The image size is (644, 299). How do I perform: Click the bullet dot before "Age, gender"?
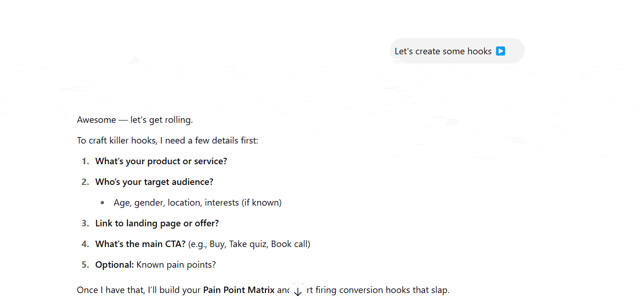[x=103, y=202]
